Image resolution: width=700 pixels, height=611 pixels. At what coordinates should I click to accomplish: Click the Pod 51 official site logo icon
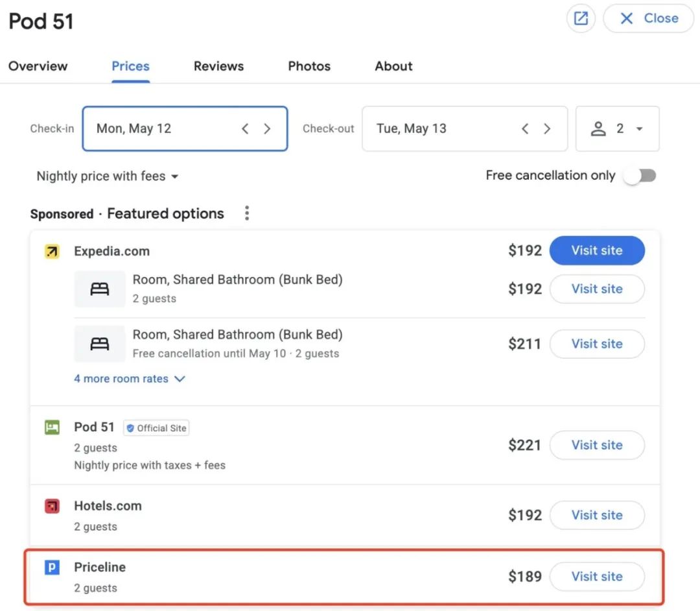click(x=52, y=427)
